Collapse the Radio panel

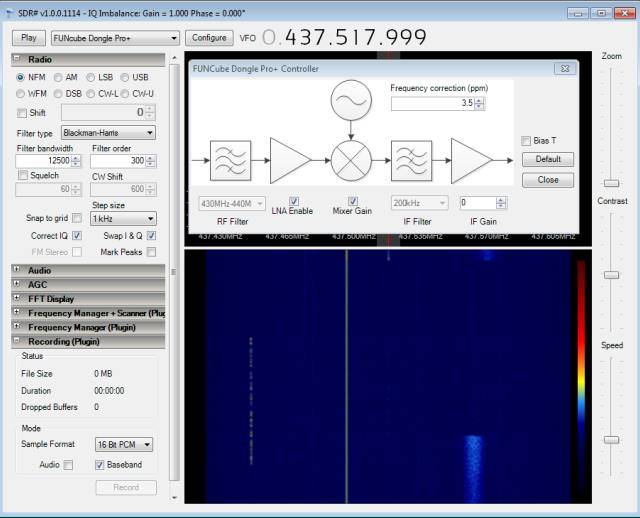(16, 59)
